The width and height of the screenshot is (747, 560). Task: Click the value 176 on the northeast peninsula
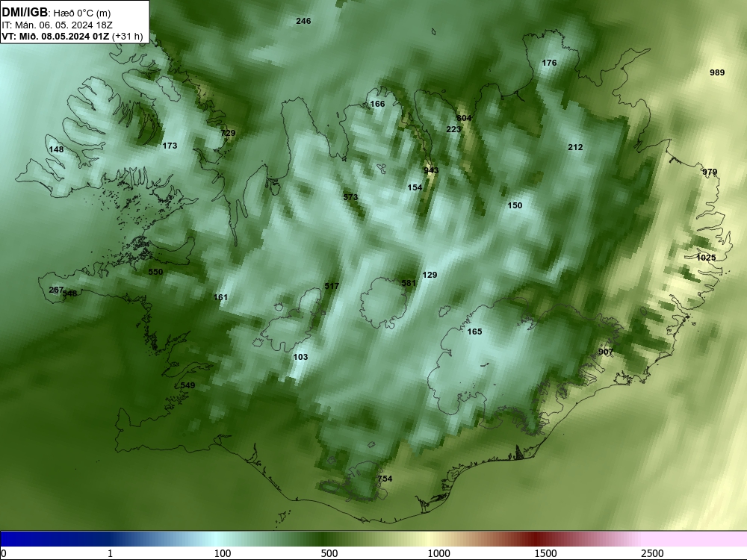pos(549,63)
